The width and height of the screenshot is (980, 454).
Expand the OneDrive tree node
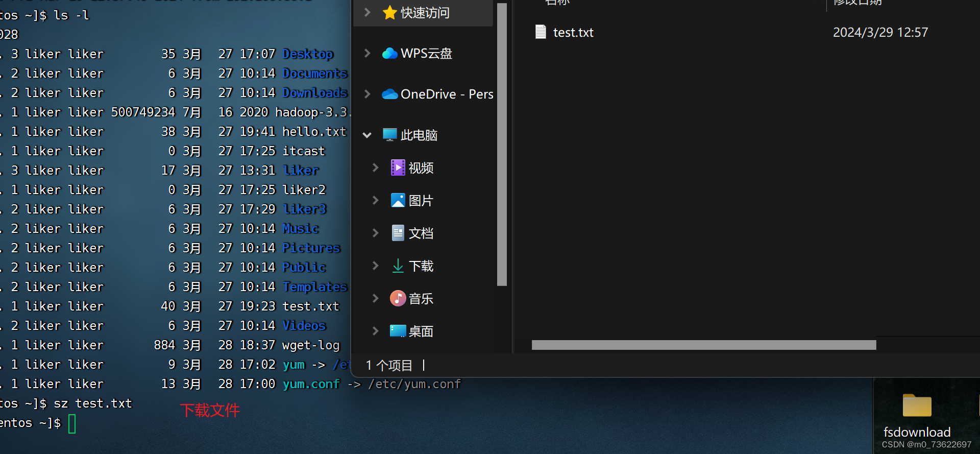[367, 94]
